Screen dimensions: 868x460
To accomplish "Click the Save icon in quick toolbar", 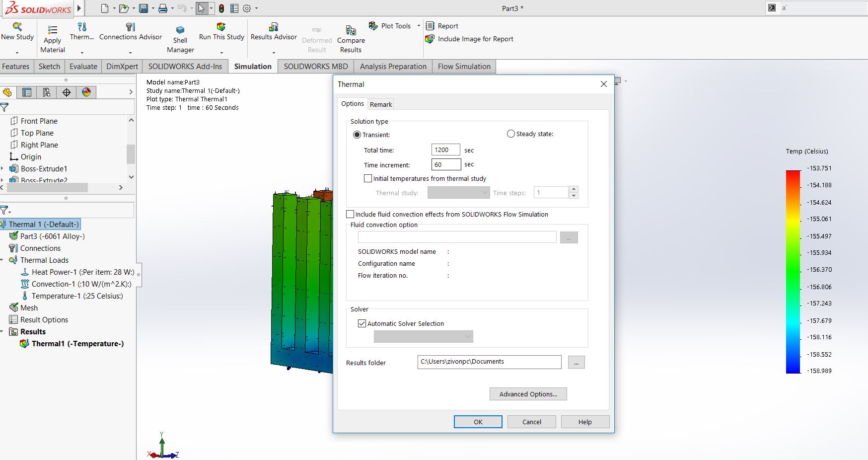I will (x=144, y=8).
